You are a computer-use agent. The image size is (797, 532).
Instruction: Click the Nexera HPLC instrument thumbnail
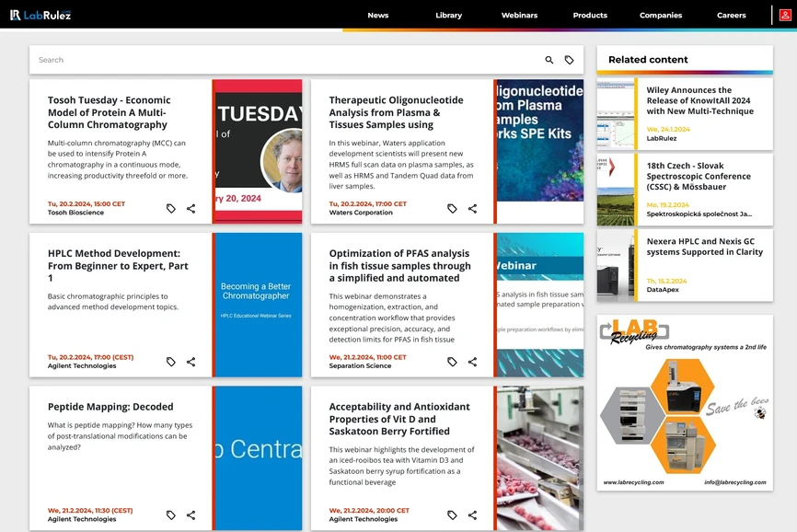click(616, 265)
